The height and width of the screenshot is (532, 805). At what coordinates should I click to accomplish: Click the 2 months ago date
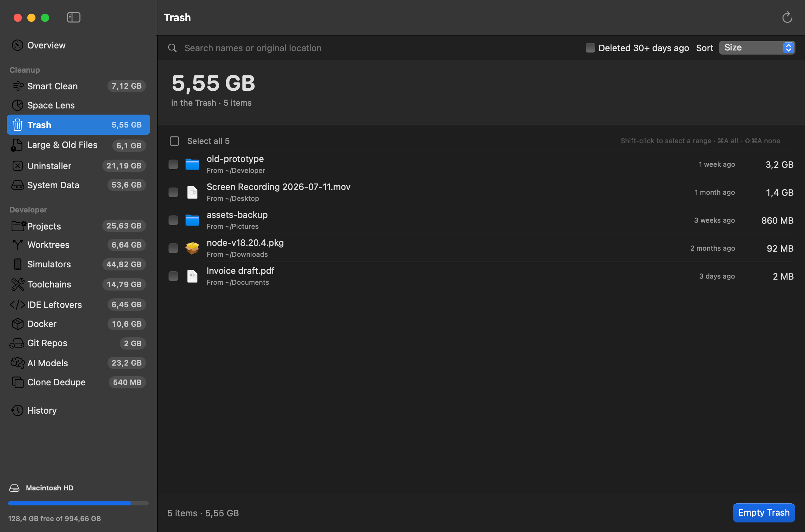tap(713, 248)
